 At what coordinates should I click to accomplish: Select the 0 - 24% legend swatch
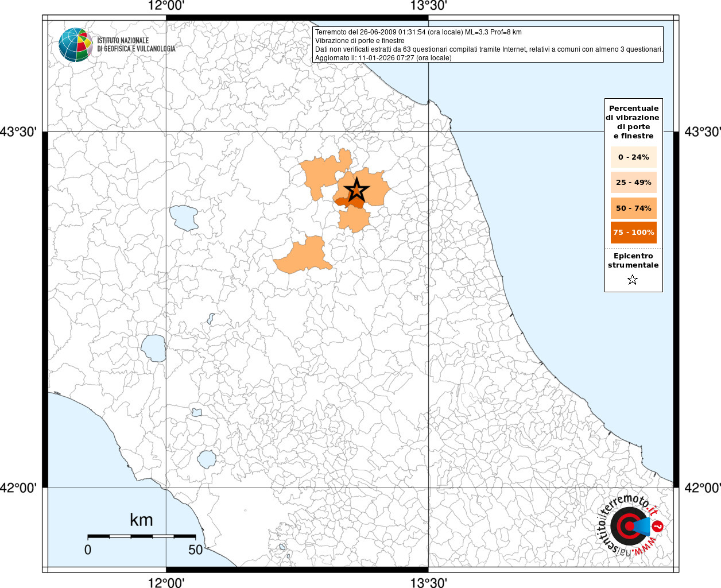tap(634, 157)
